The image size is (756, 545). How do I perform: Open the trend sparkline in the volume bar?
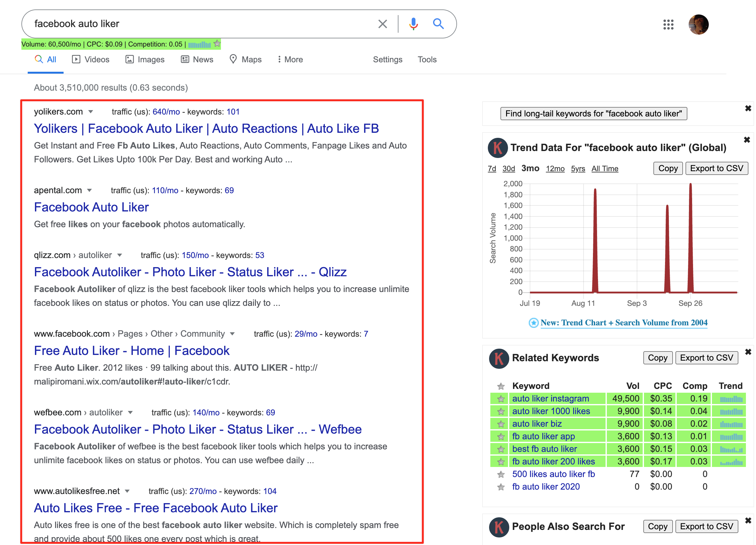coord(199,44)
